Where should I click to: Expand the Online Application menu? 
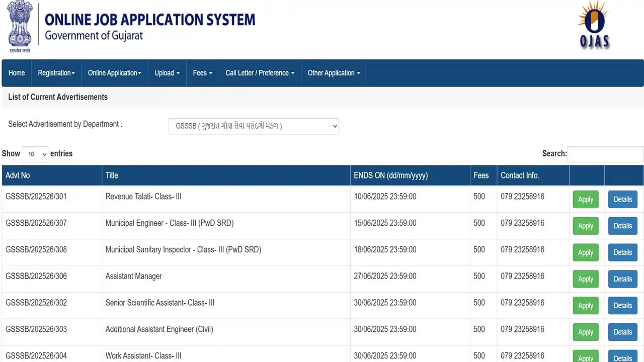(x=115, y=73)
